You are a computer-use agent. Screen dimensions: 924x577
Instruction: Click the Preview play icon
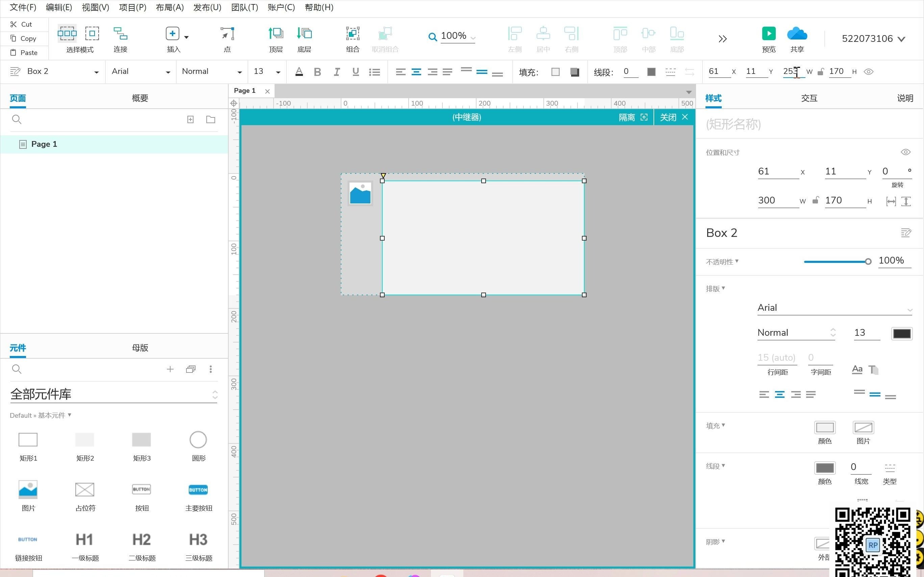click(769, 34)
